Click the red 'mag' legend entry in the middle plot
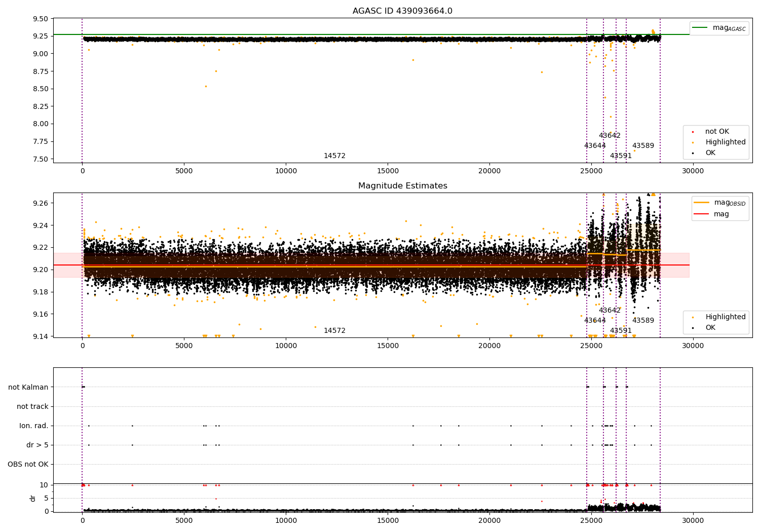760x532 pixels. 711,214
